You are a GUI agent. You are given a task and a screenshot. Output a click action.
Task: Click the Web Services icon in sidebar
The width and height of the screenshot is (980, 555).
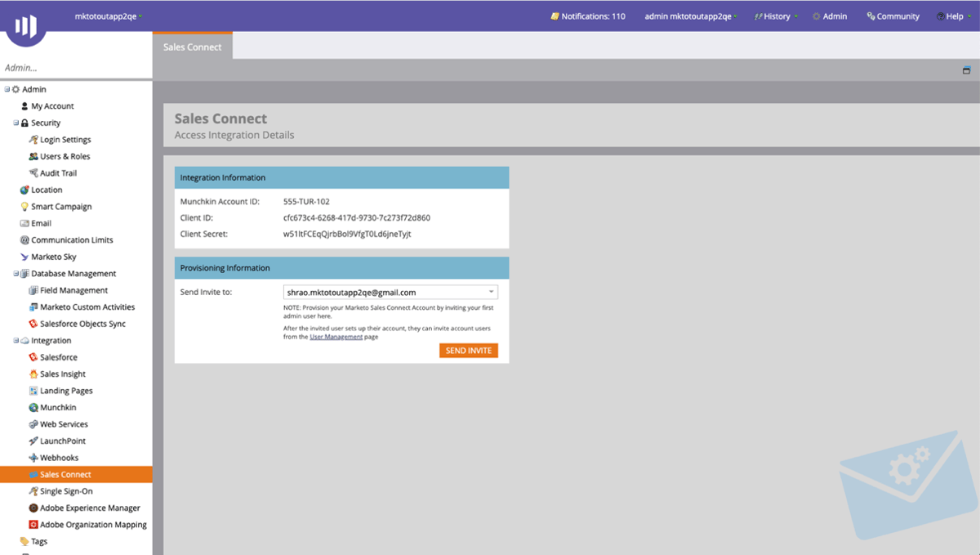click(x=33, y=424)
